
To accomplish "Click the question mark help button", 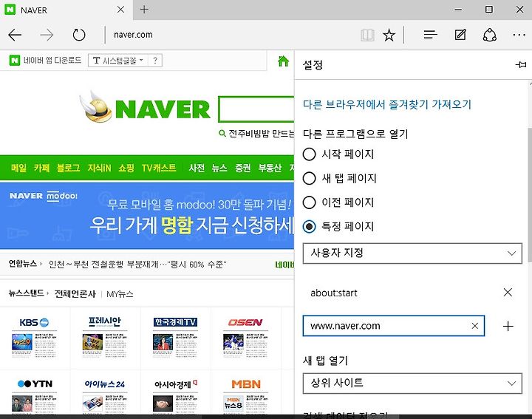I will pyautogui.click(x=155, y=61).
